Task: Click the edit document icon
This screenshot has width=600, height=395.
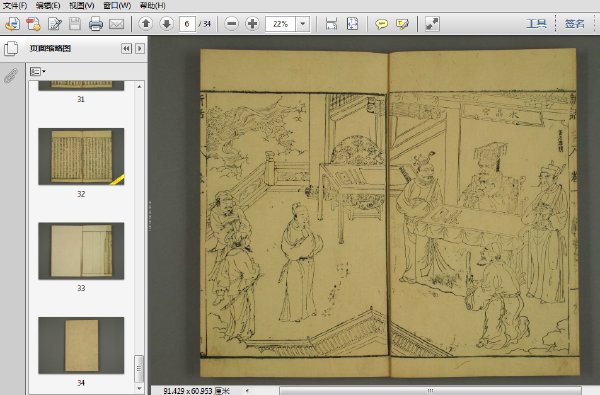Action: (55, 24)
